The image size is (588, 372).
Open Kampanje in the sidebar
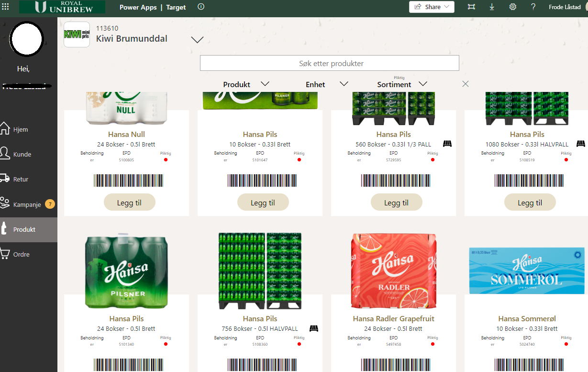(x=27, y=204)
